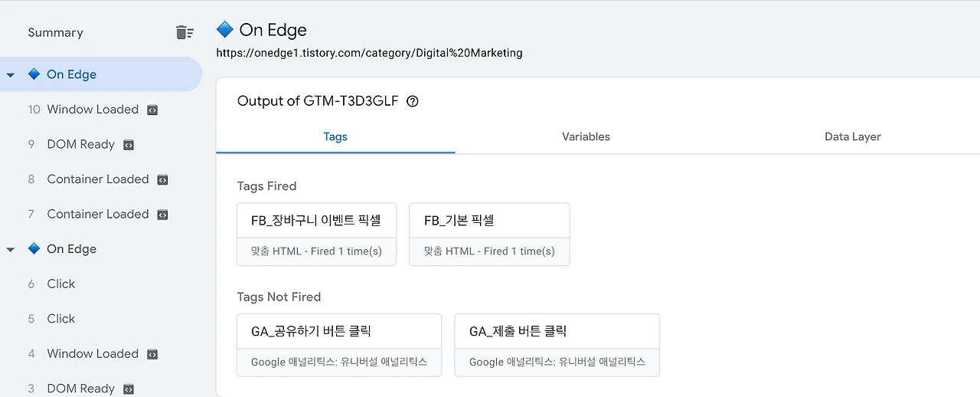Click the clear events trash icon
Screen dimensions: 980x397
(184, 32)
